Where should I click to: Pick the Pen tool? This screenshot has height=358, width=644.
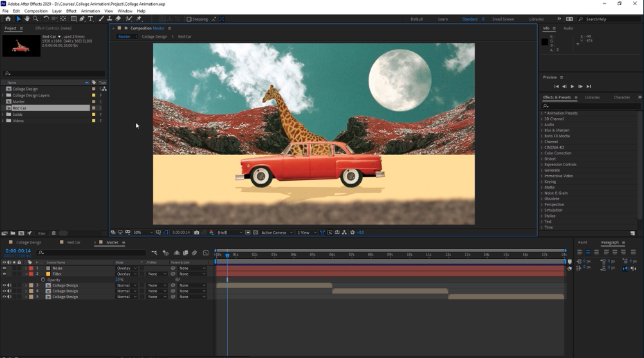[82, 19]
